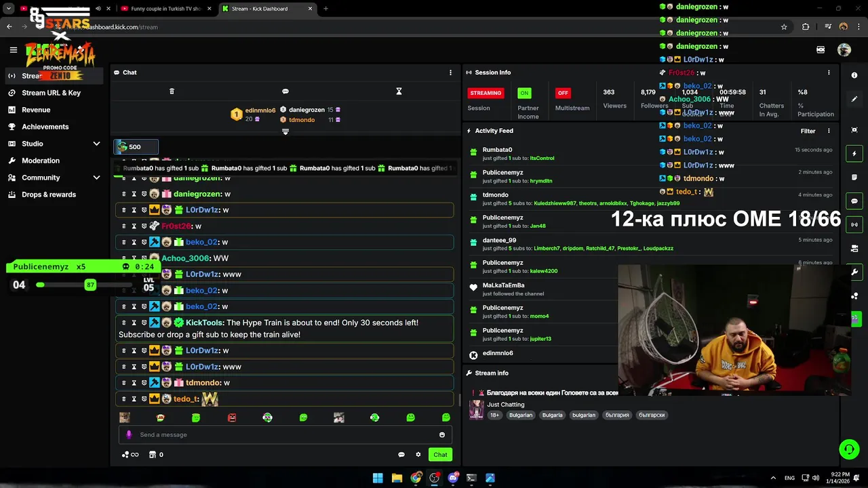Click the hourglass icon in Chat header
The image size is (868, 488).
coord(399,91)
